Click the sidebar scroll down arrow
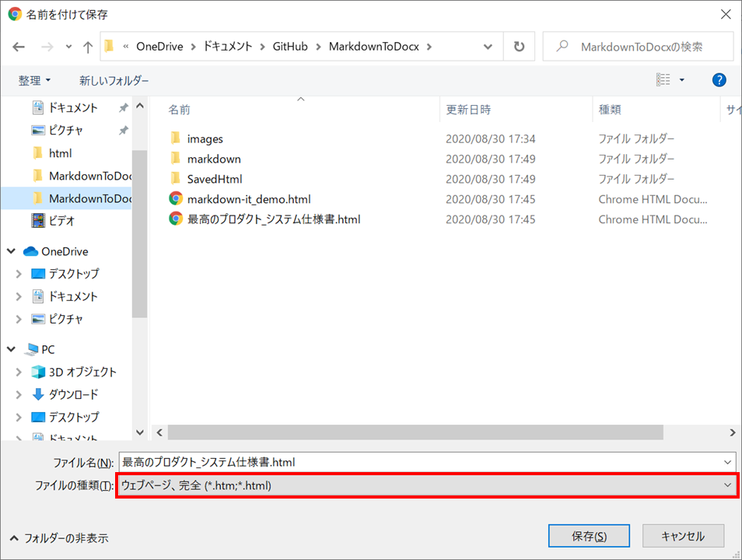The image size is (742, 560). click(139, 432)
